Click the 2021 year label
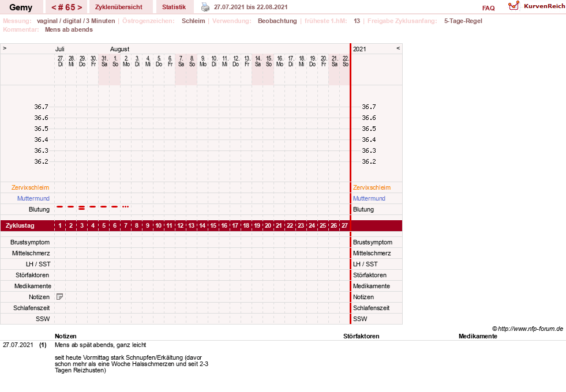Viewport: 566px width, 392px height. point(359,49)
